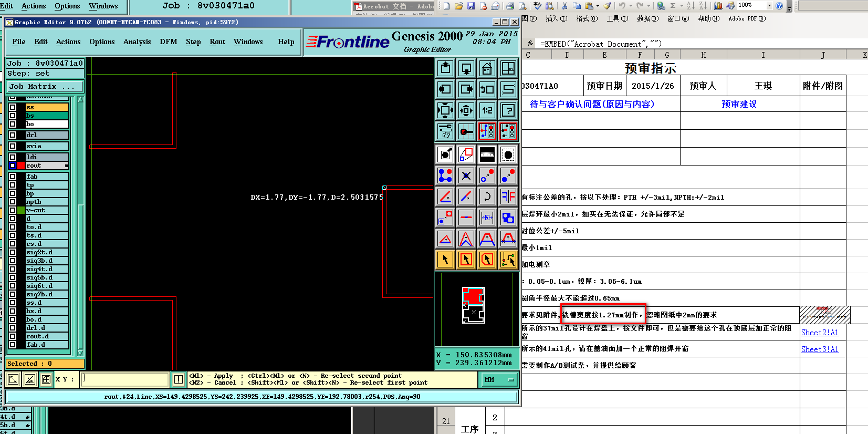Toggle the svia layer checkbox

coord(13,146)
